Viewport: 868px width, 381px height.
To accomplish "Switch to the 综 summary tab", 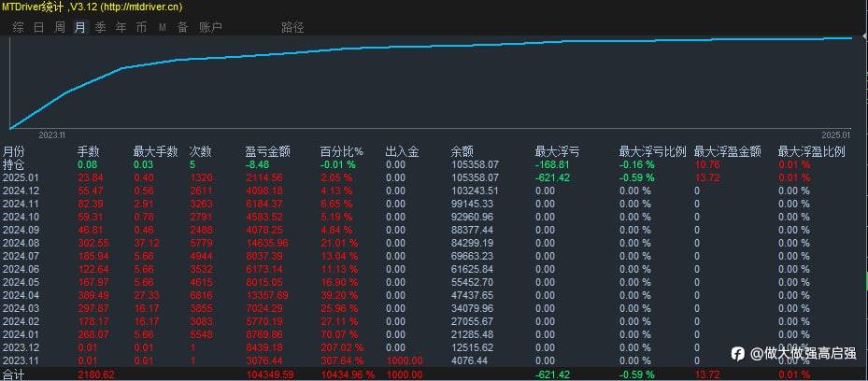I will coord(19,27).
